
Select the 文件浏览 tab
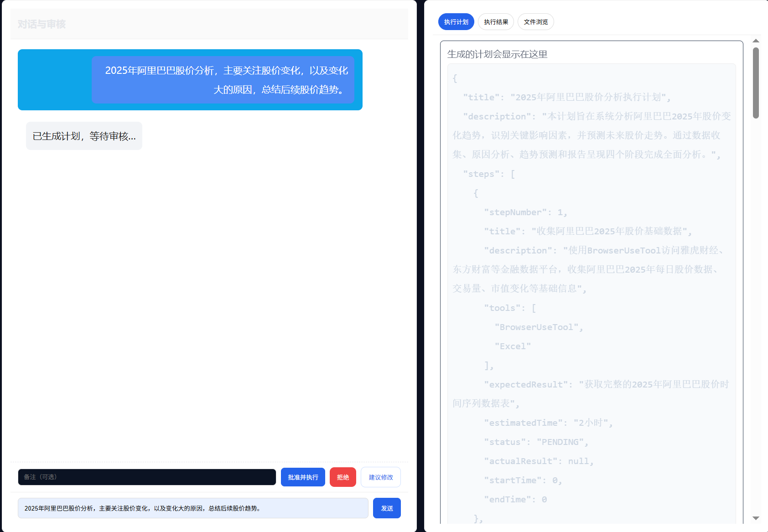[x=536, y=22]
